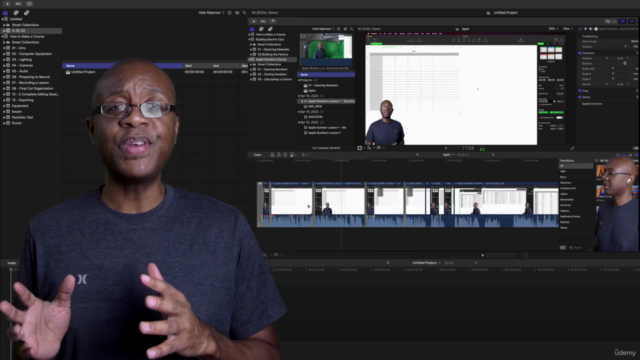Click the Index button on the inner timeline
The image size is (640, 360).
258,155
